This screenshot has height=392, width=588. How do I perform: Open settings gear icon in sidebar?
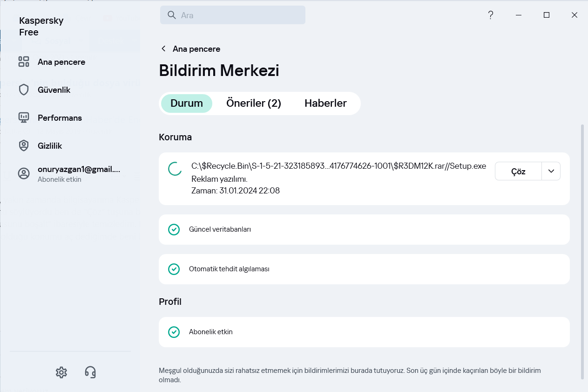point(61,372)
